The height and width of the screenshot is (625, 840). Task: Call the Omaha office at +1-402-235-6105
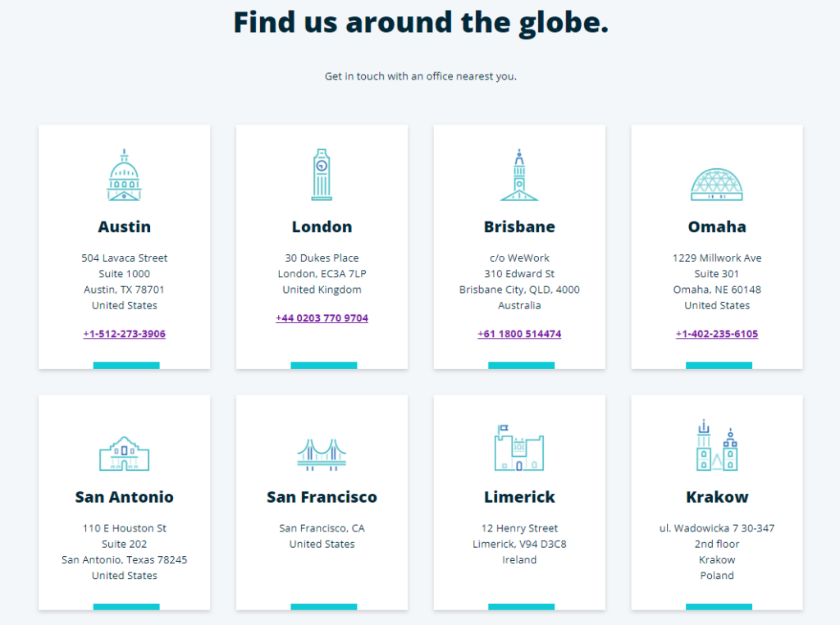[717, 334]
